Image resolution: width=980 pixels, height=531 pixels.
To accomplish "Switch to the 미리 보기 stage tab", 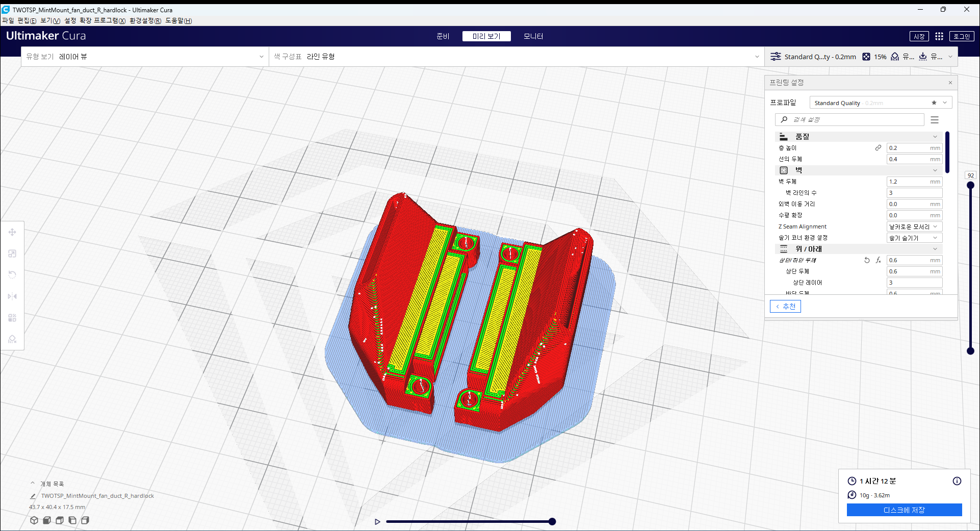I will (486, 36).
